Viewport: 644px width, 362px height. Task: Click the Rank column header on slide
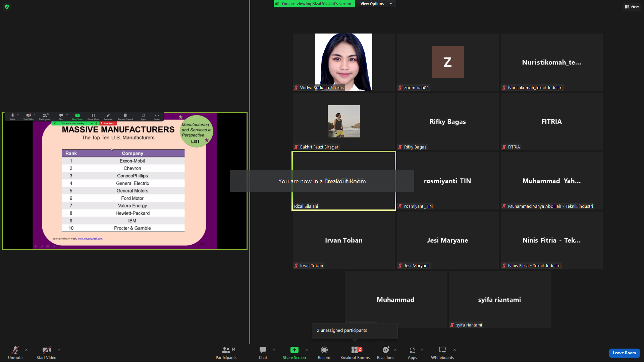click(x=71, y=153)
